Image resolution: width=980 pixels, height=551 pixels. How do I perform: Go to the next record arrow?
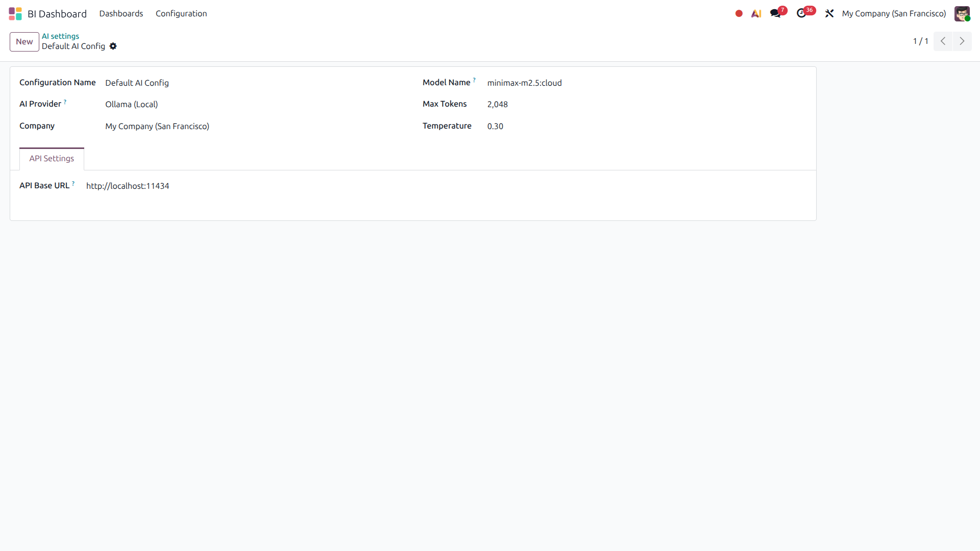[962, 41]
